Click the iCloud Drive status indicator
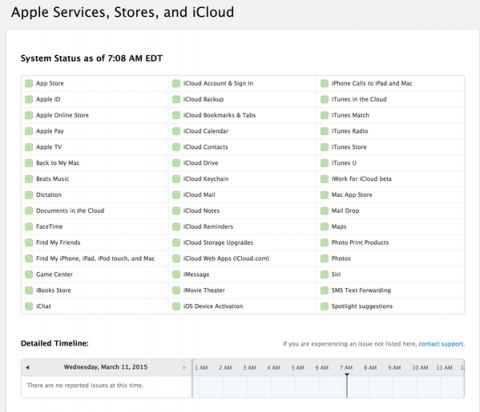The height and width of the screenshot is (412, 480). (176, 163)
